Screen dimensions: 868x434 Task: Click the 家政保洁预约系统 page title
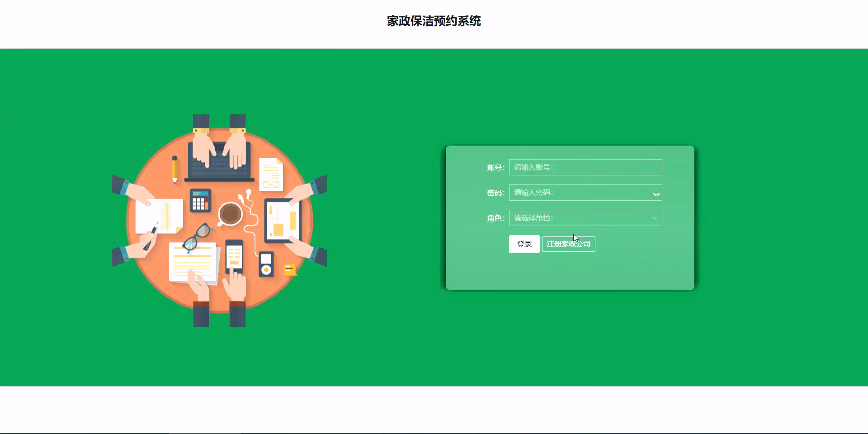click(434, 21)
